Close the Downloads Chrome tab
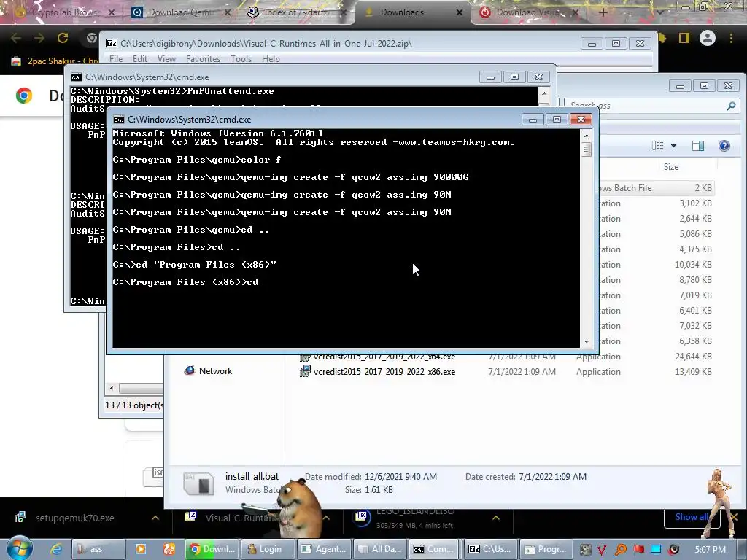Image resolution: width=747 pixels, height=560 pixels. coord(460,12)
